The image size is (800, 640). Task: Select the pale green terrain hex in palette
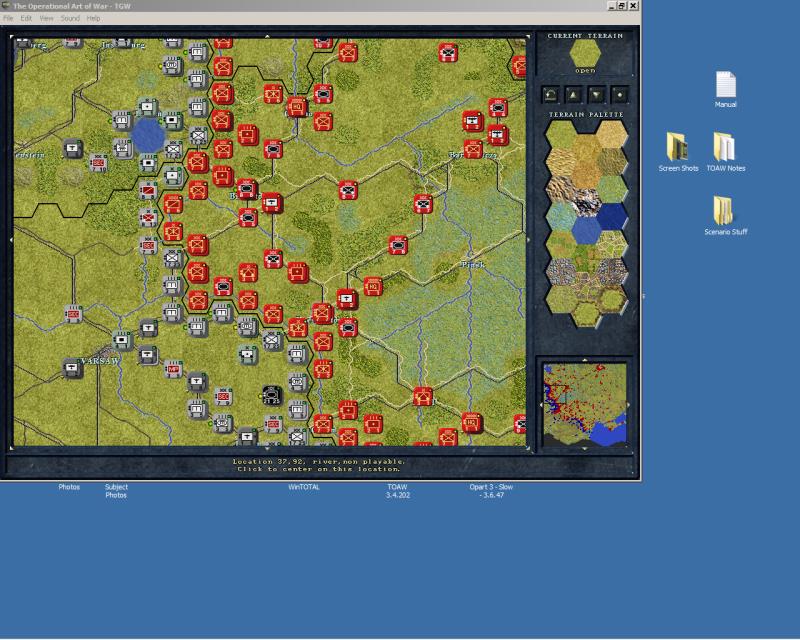(612, 189)
